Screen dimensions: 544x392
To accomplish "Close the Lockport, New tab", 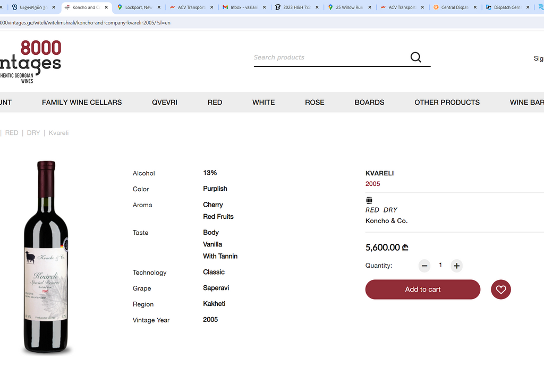I will click(159, 7).
